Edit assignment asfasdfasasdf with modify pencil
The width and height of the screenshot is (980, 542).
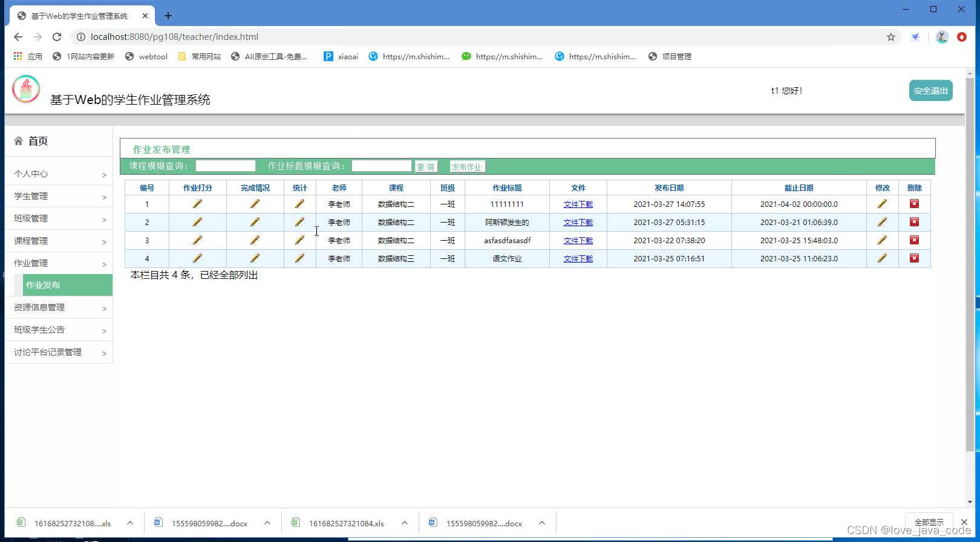[x=882, y=240]
